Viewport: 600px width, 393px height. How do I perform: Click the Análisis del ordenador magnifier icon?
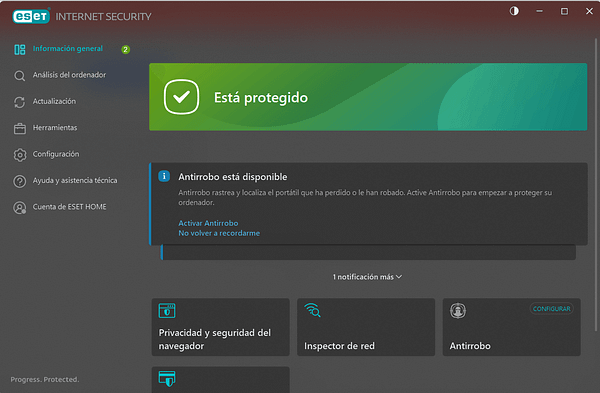(20, 76)
